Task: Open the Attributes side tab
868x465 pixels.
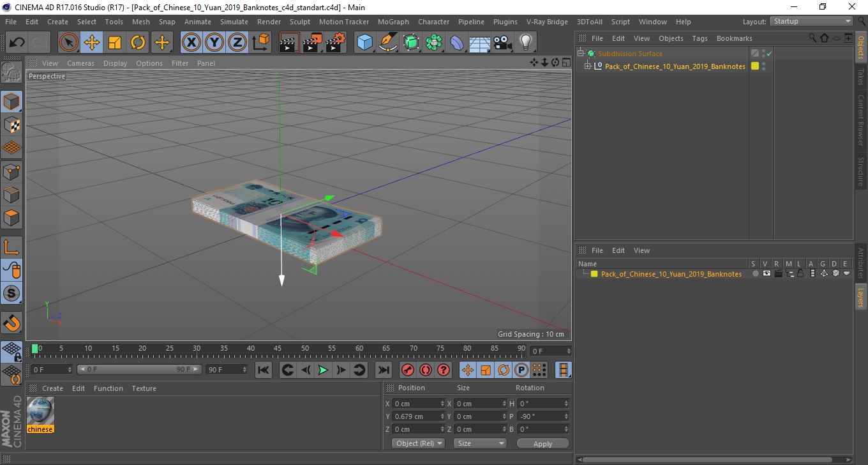Action: coord(861,264)
